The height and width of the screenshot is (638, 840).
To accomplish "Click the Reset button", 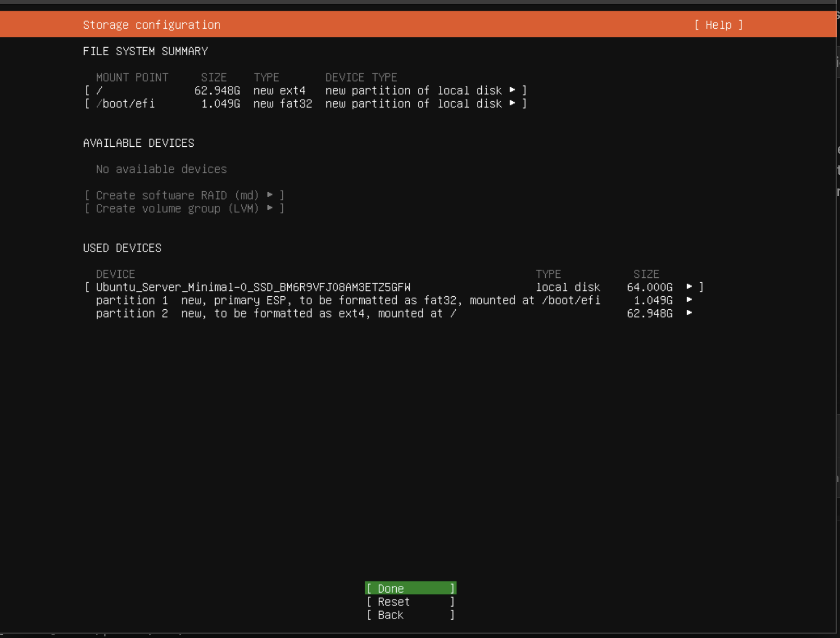I will [410, 602].
